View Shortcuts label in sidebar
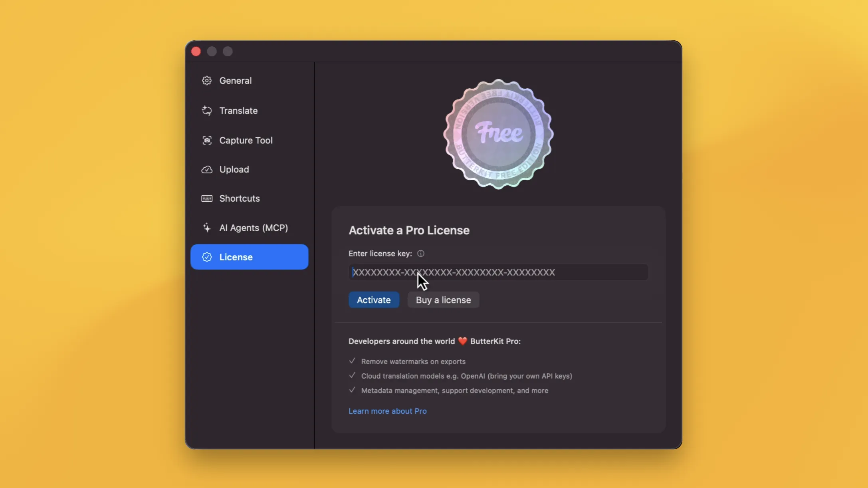The image size is (868, 488). point(240,198)
